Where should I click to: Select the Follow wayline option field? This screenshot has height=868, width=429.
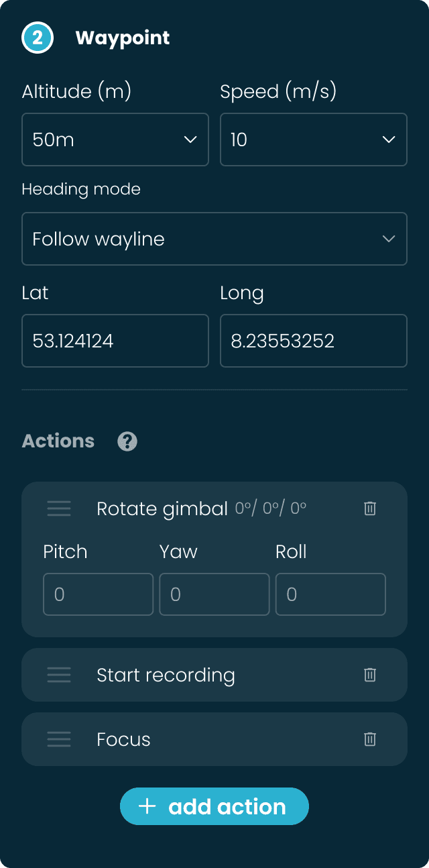pyautogui.click(x=214, y=239)
